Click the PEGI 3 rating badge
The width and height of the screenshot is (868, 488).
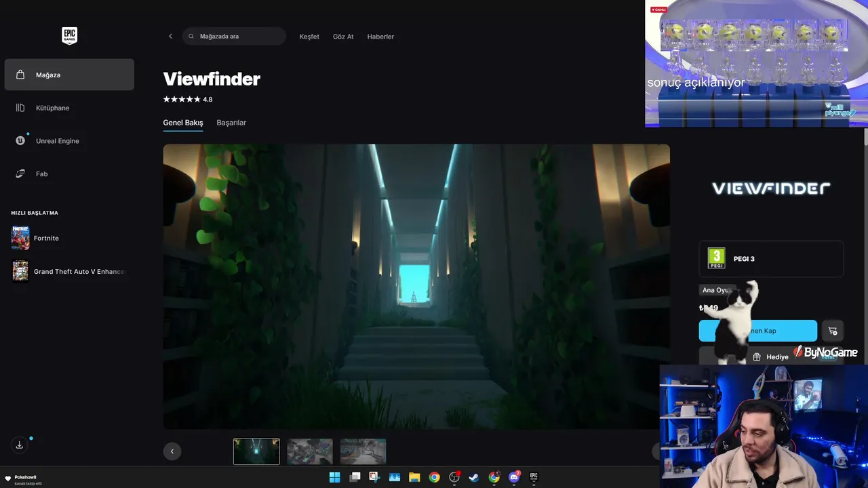[x=771, y=258]
